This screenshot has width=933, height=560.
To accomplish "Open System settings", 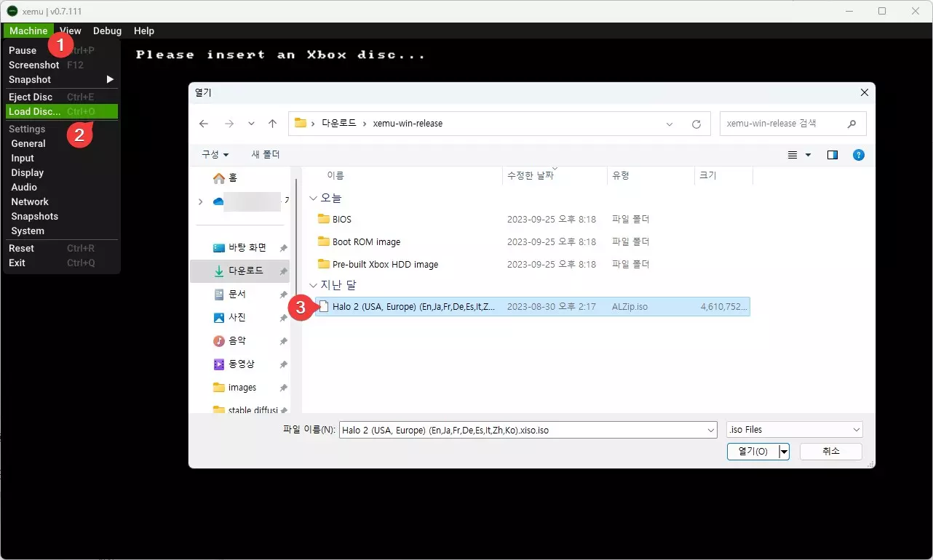I will 28,231.
